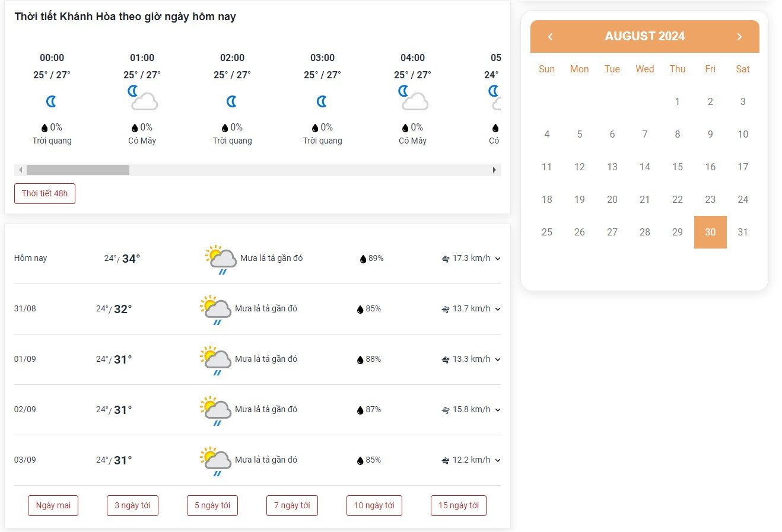This screenshot has height=532, width=782.
Task: Select August 29 in the calendar
Action: (x=678, y=232)
